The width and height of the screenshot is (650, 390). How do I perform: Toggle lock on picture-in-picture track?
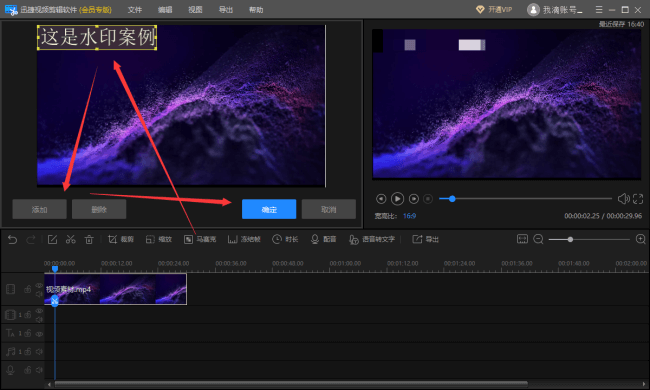tap(28, 315)
